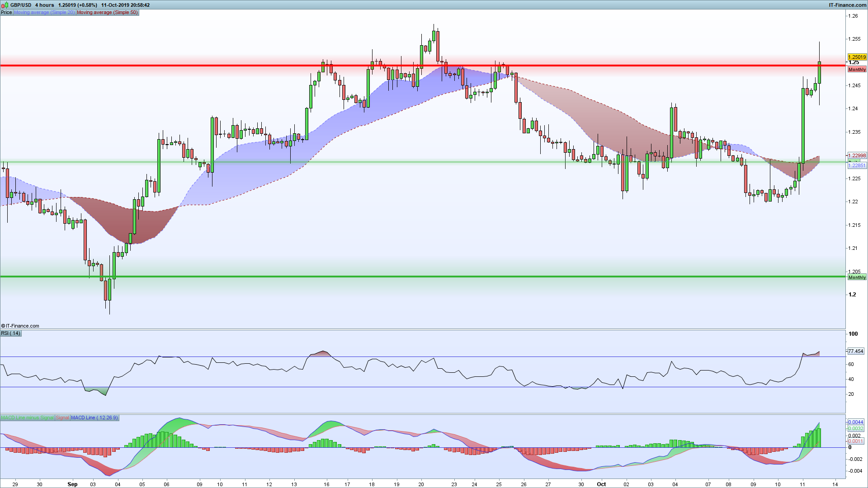Click MACD Line minus Signal label

pyautogui.click(x=27, y=418)
